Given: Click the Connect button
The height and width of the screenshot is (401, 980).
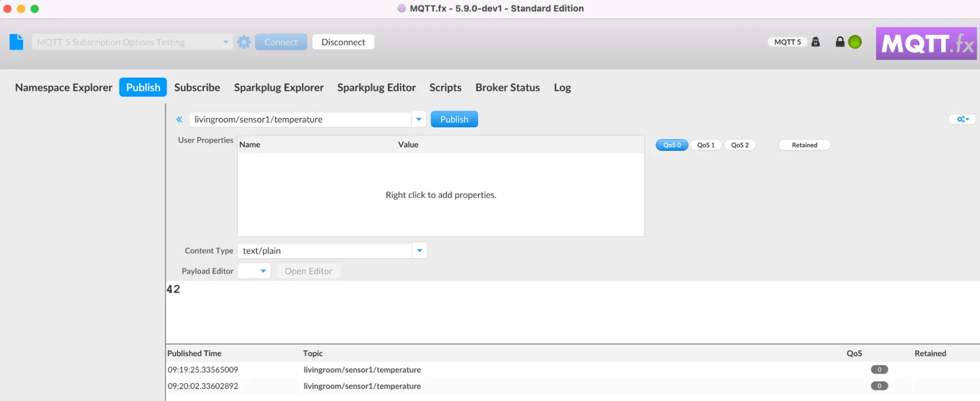Looking at the screenshot, I should click(x=281, y=42).
